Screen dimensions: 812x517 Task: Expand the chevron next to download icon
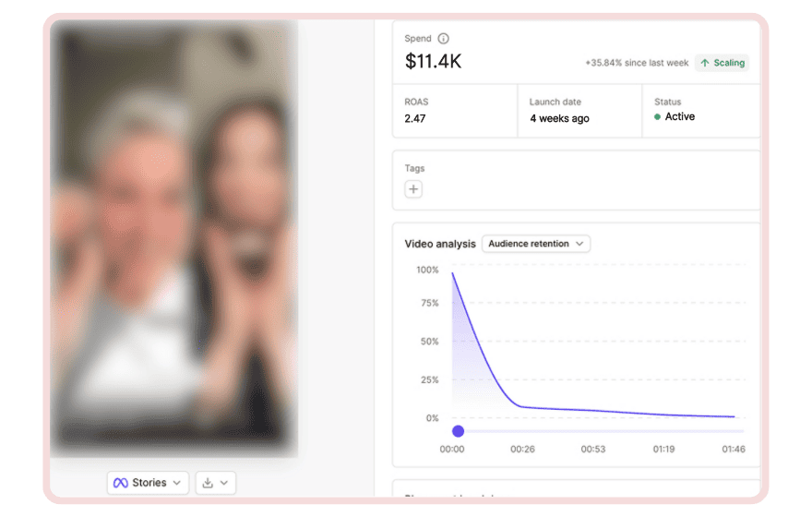pos(224,483)
